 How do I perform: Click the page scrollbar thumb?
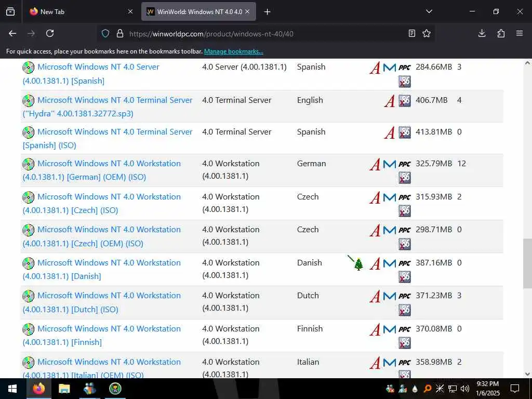click(527, 263)
